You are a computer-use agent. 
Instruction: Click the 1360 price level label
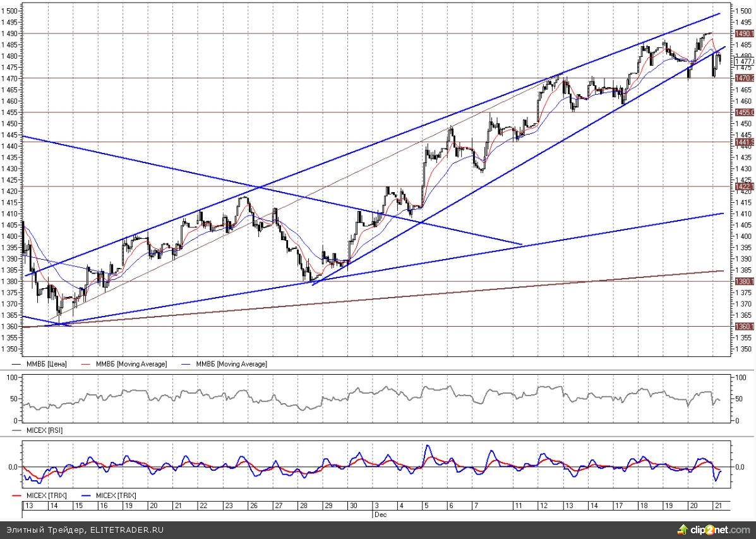(743, 327)
